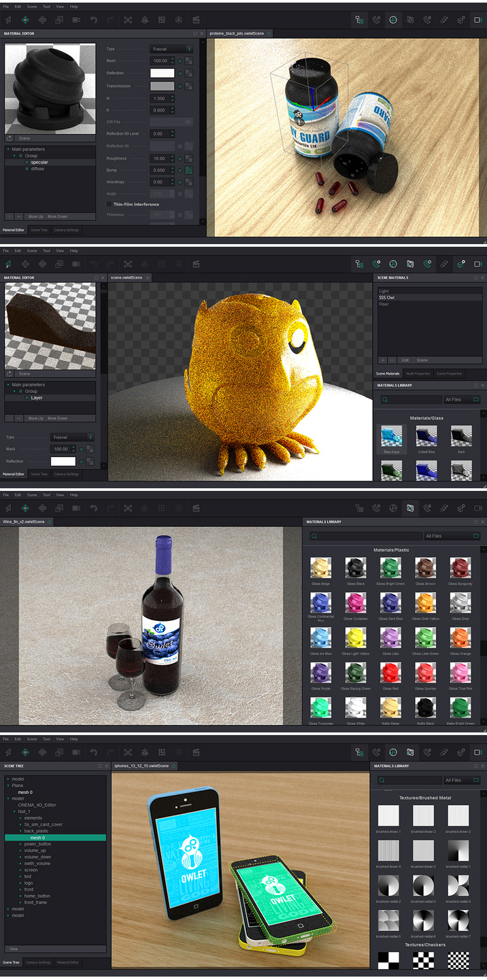
Task: Select the Gloss Lilac plastic material
Action: click(x=390, y=638)
